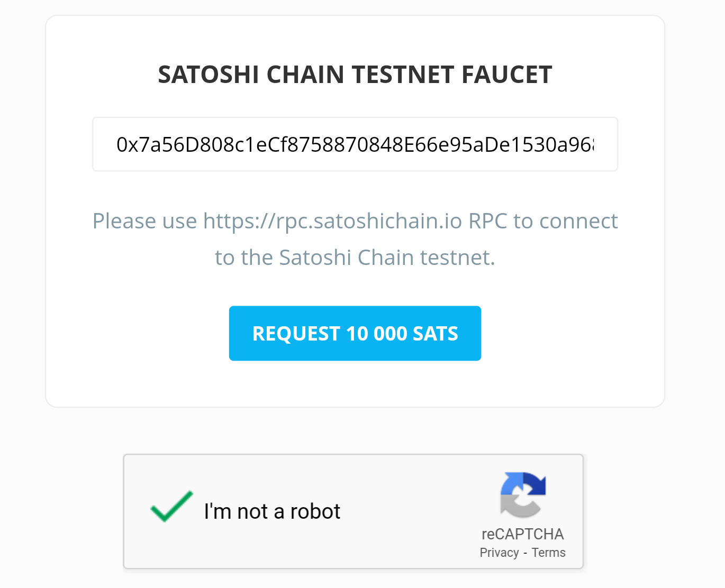The width and height of the screenshot is (725, 588).
Task: Click the "I'm not a robot" label
Action: (x=272, y=511)
